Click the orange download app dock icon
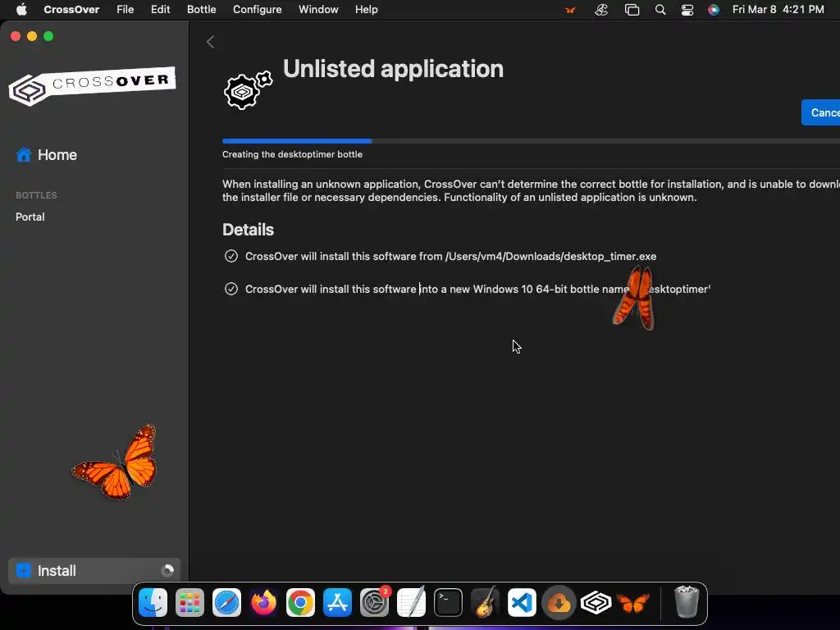 tap(559, 603)
